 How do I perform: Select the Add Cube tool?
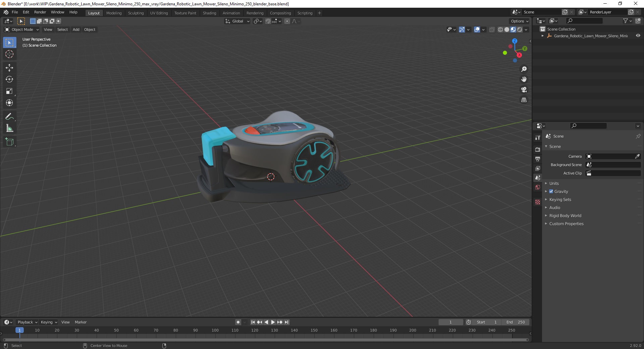9,142
